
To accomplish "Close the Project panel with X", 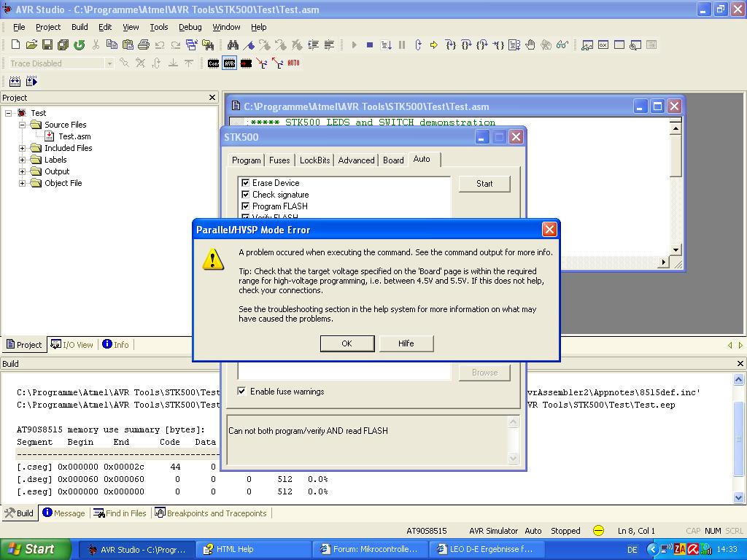I will (212, 98).
